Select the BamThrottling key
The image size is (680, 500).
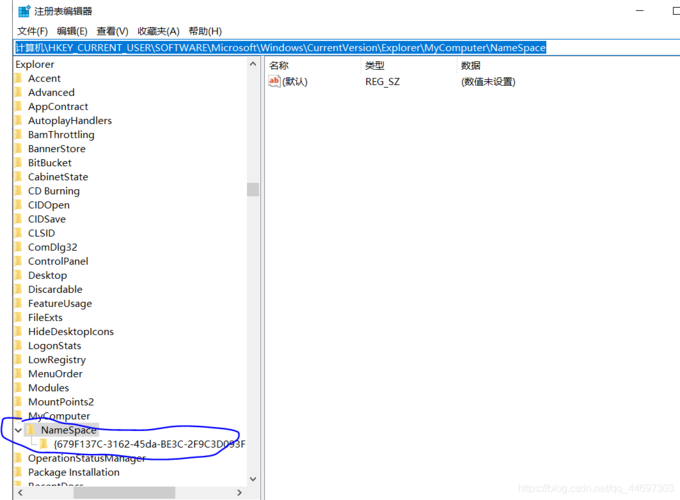point(61,135)
